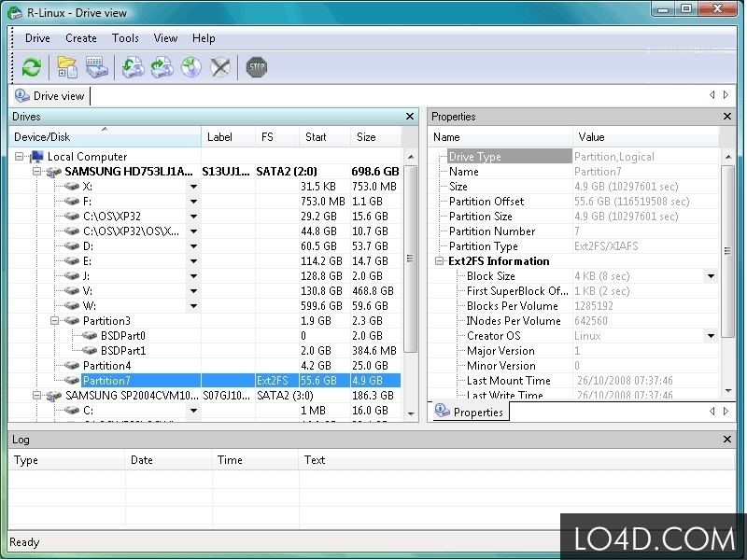The height and width of the screenshot is (560, 747).
Task: Sort drives by Size column header
Action: (x=375, y=137)
